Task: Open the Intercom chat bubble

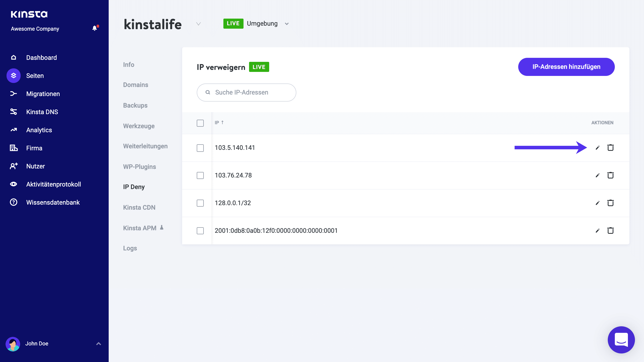Action: click(621, 340)
